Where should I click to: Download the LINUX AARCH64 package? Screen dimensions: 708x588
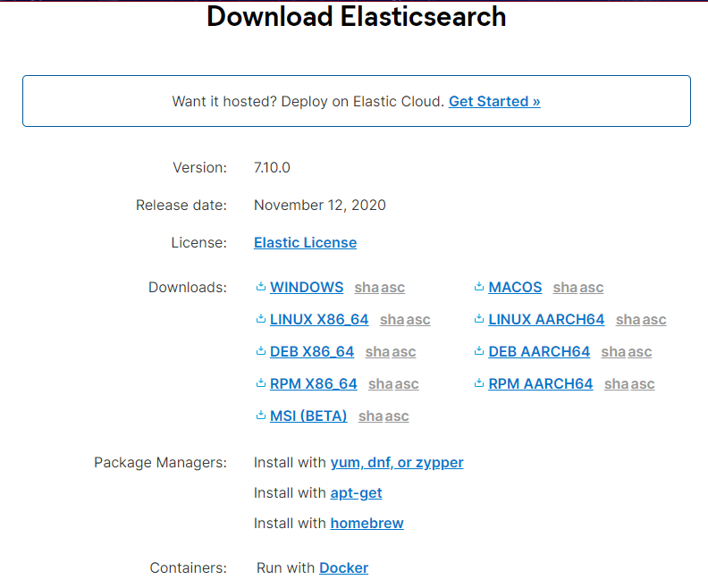(546, 320)
